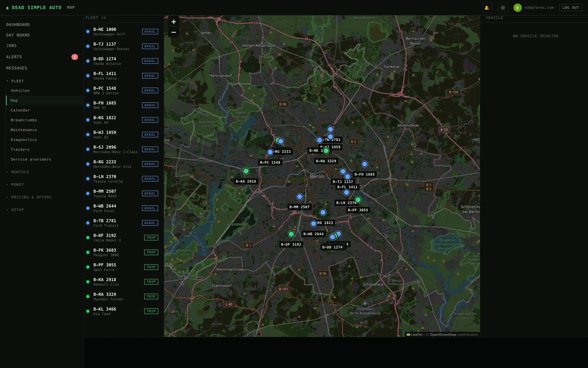This screenshot has height=368, width=588.
Task: Select B-WB 2644 Ford Focus row
Action: 124,208
